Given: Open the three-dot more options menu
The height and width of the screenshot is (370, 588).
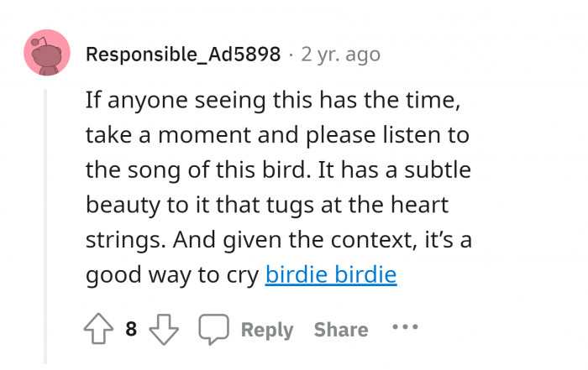Looking at the screenshot, I should [x=405, y=327].
